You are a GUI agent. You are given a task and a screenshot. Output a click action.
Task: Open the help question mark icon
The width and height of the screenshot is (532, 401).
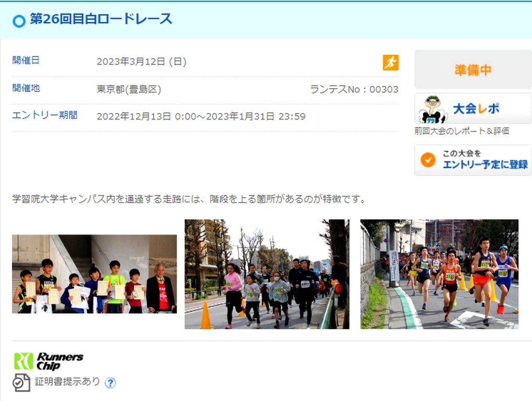tap(110, 383)
